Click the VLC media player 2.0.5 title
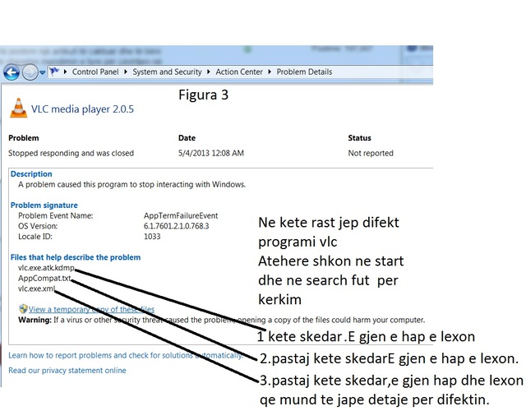 click(x=82, y=109)
